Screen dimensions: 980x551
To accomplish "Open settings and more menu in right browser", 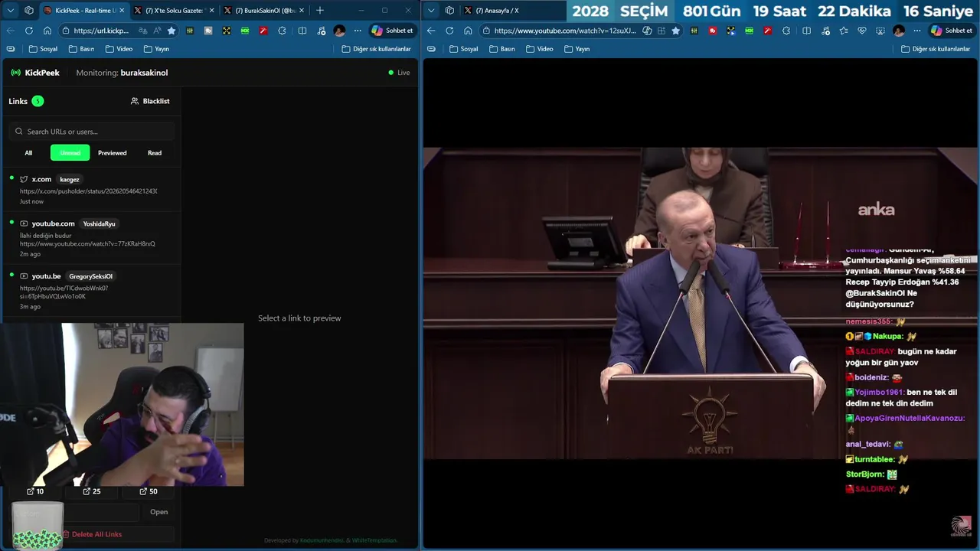I will click(x=916, y=31).
